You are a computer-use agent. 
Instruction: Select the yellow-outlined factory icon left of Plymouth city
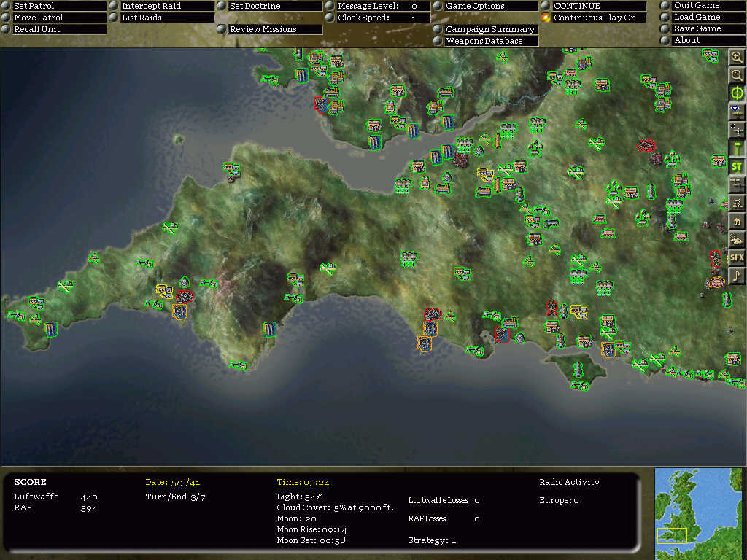164,291
